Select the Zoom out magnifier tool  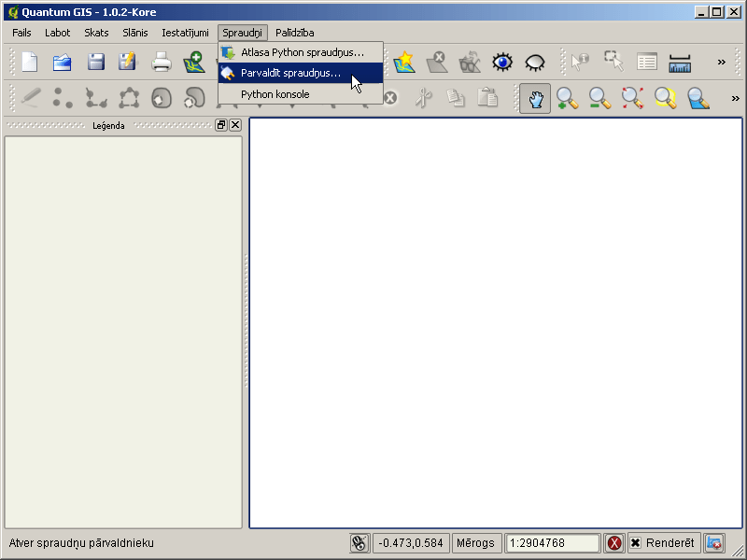(599, 99)
